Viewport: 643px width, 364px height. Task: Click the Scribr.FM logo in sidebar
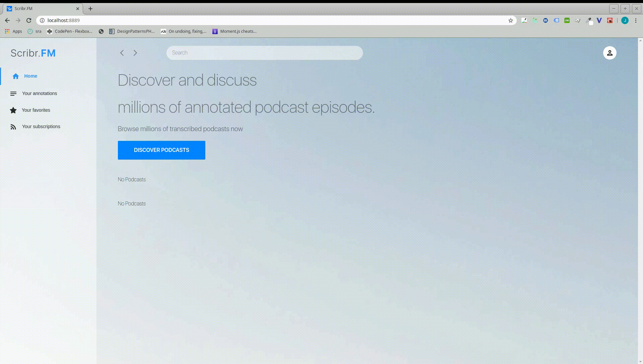click(x=32, y=53)
